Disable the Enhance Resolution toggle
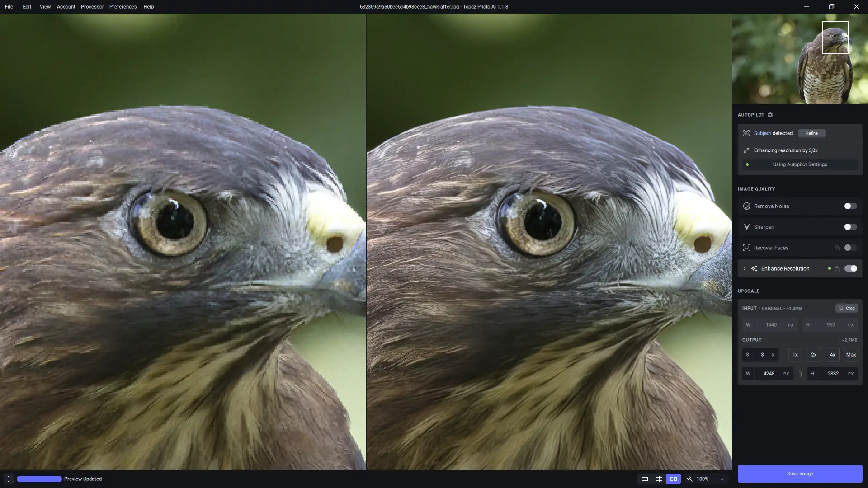Viewport: 868px width, 488px height. point(850,268)
